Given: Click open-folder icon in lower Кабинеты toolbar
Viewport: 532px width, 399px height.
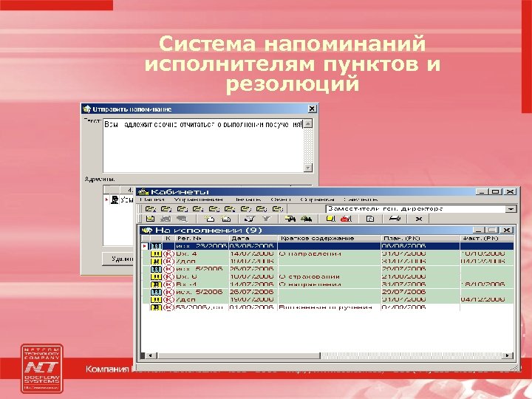Looking at the screenshot, I should [209, 219].
